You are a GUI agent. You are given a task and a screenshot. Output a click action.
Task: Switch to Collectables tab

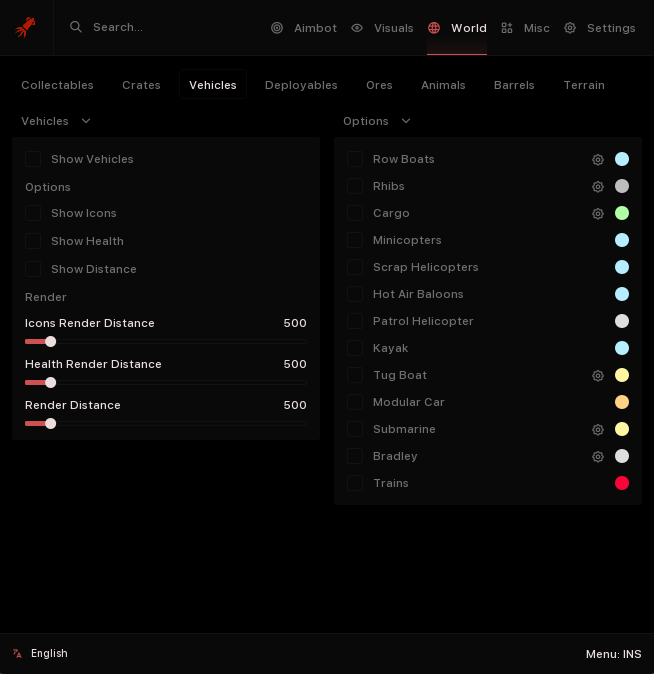click(x=57, y=85)
